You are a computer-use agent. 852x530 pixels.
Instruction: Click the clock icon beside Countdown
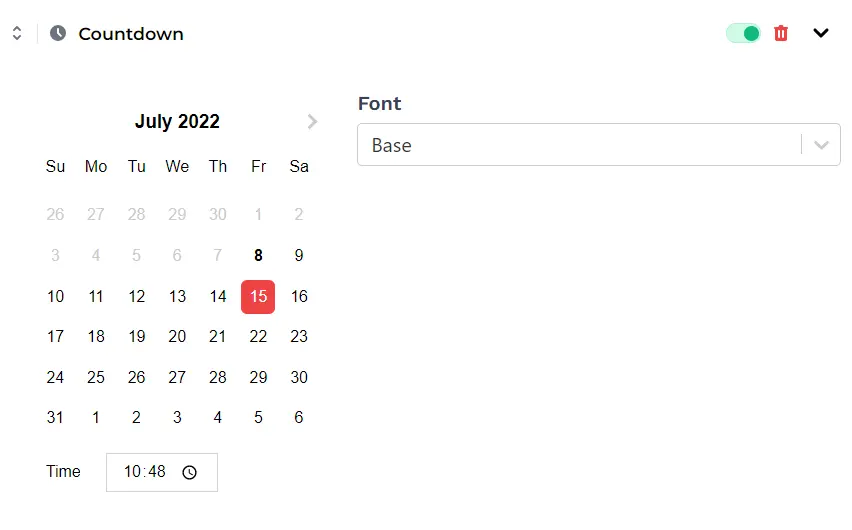pos(58,33)
